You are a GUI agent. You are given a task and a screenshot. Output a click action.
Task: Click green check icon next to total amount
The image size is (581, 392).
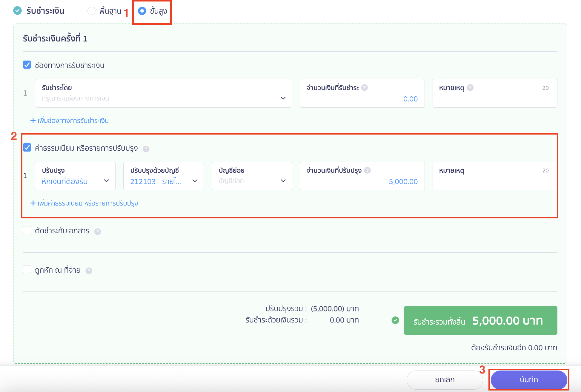tap(395, 320)
